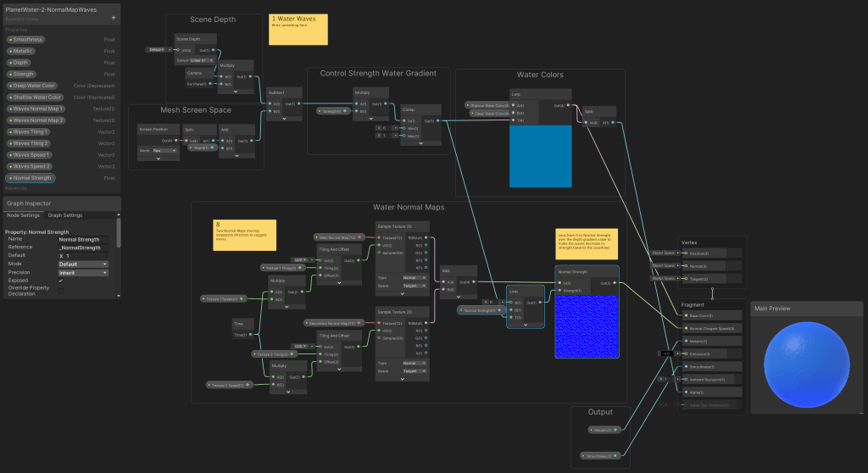This screenshot has width=868, height=473.
Task: Click the 1 Water Waves sticky note
Action: pyautogui.click(x=298, y=29)
